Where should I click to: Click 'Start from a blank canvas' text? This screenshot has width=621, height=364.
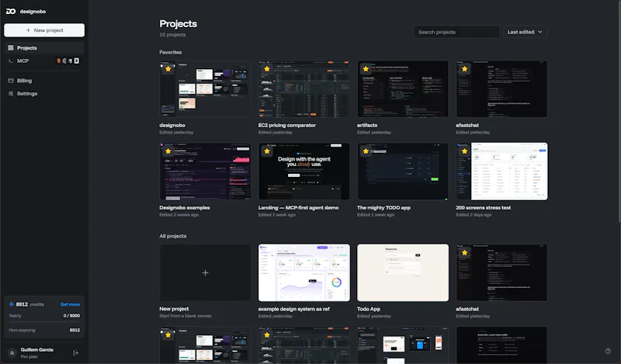tap(186, 316)
